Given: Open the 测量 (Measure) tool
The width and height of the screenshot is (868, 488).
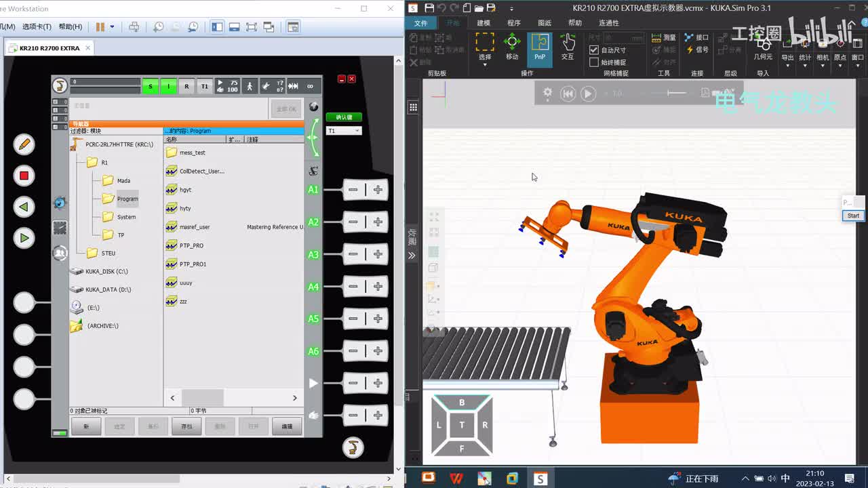Looking at the screenshot, I should click(663, 37).
